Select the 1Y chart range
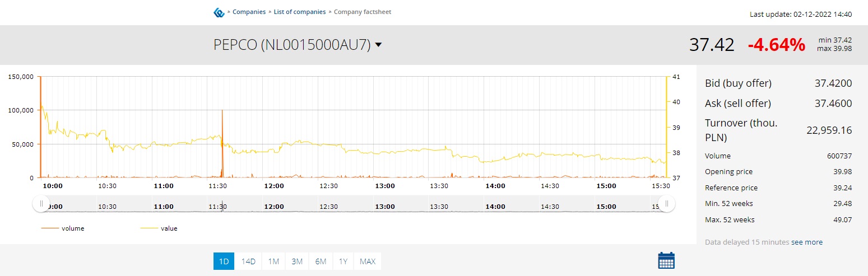 click(344, 261)
